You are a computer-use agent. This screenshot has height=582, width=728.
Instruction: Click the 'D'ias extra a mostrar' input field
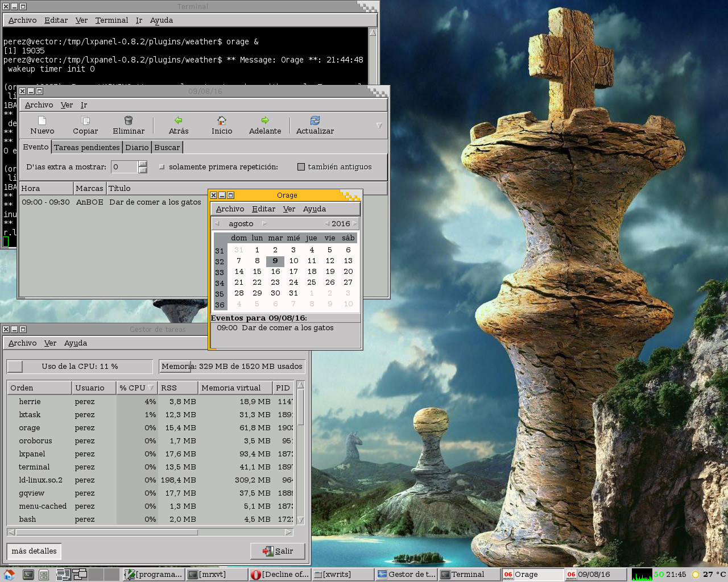(x=124, y=167)
